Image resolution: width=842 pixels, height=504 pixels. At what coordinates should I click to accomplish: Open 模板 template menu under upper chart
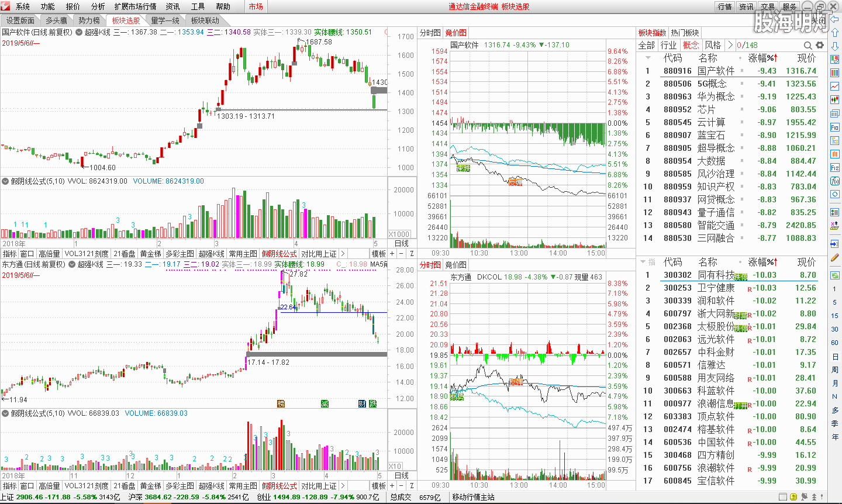coord(379,254)
